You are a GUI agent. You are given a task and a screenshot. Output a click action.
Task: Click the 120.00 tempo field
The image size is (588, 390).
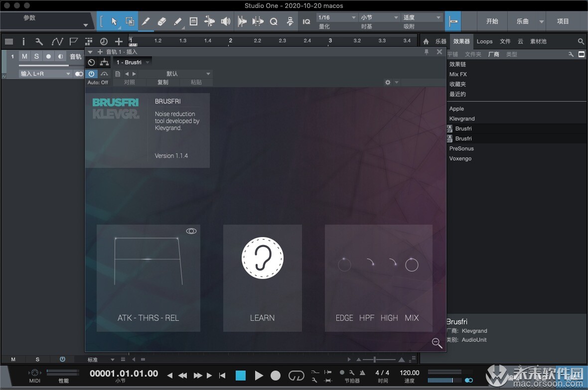[x=410, y=373]
